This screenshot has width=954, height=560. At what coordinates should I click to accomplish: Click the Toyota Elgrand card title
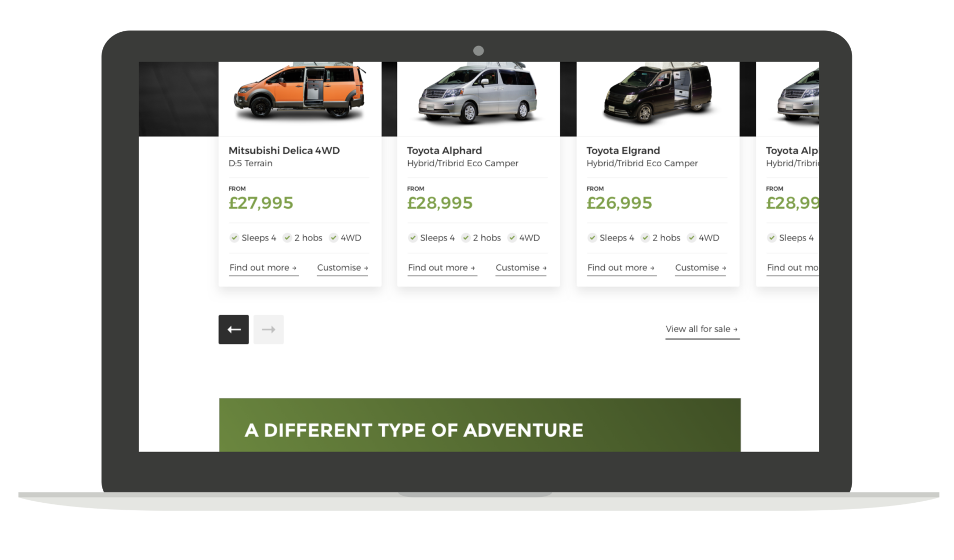(x=623, y=150)
